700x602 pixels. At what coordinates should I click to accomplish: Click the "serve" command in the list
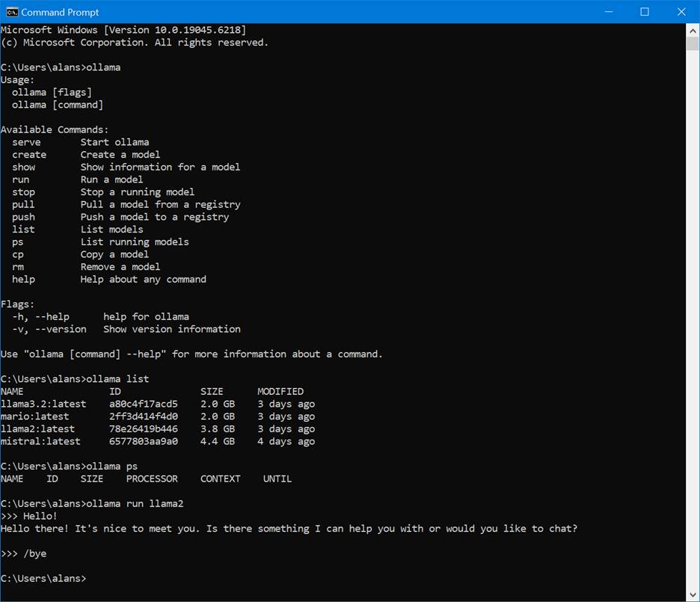26,142
